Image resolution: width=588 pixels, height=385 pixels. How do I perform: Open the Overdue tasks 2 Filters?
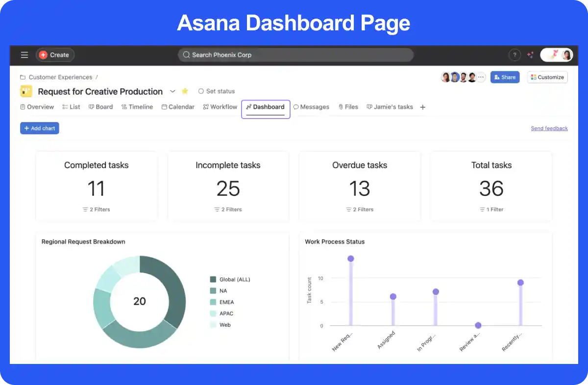pyautogui.click(x=360, y=209)
